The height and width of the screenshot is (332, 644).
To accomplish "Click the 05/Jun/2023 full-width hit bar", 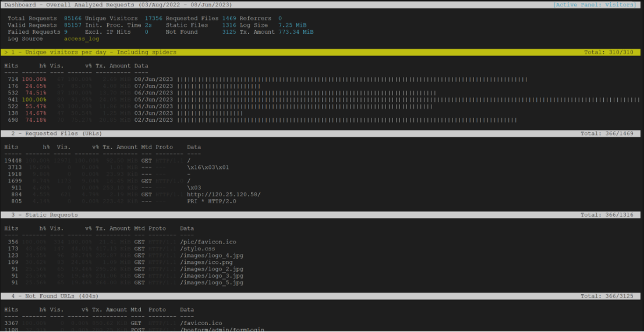I will click(408, 100).
